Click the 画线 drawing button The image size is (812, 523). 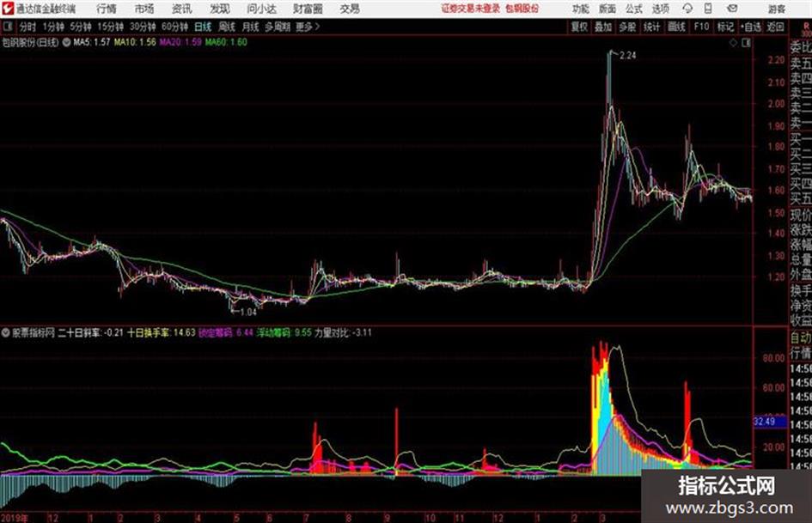point(676,27)
